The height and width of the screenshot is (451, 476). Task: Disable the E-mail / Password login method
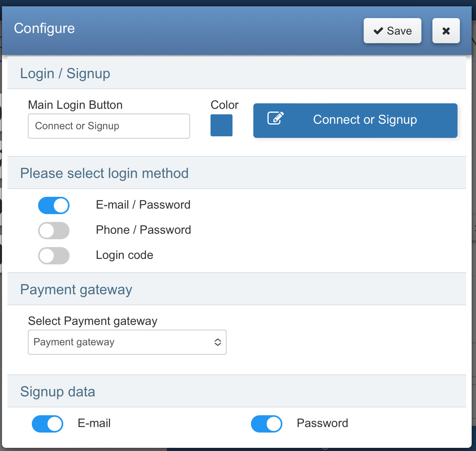(x=54, y=205)
